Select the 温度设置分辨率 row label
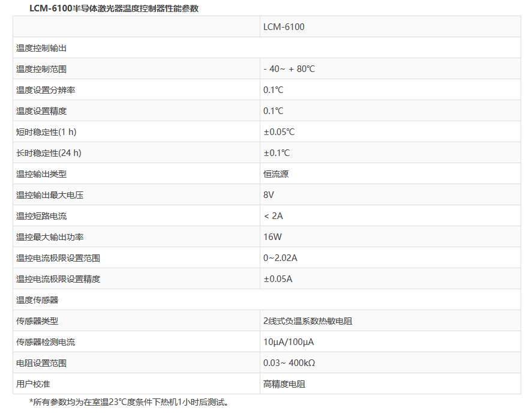Screen dimensions: 532x414 (45, 90)
